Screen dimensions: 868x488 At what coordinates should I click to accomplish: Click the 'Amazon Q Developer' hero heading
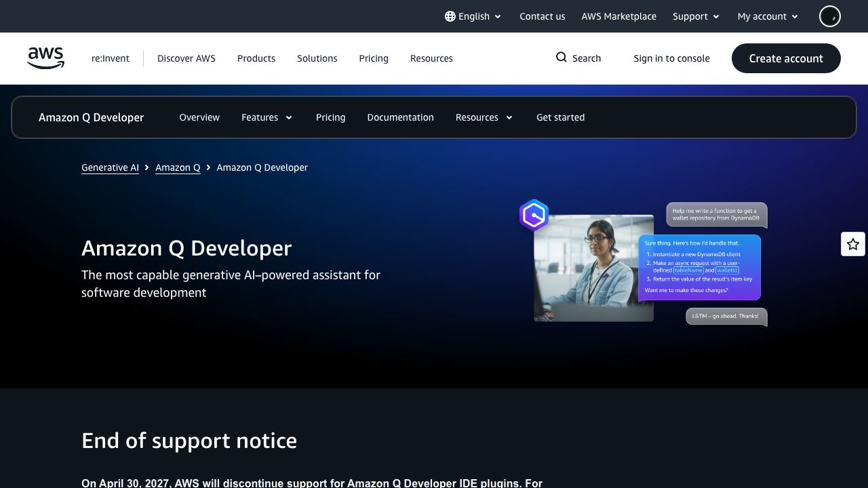coord(186,248)
